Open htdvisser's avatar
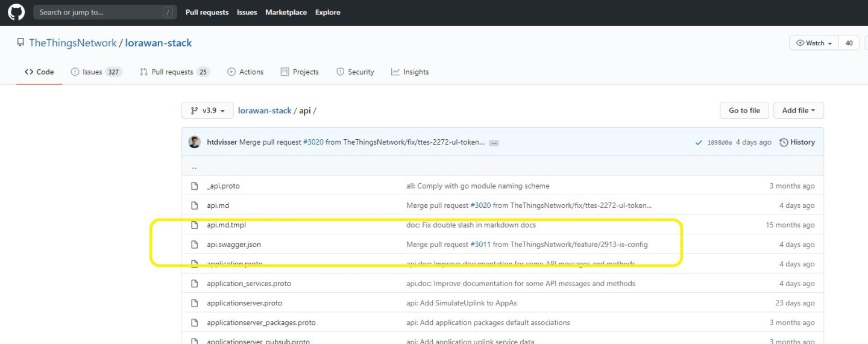 [x=195, y=142]
